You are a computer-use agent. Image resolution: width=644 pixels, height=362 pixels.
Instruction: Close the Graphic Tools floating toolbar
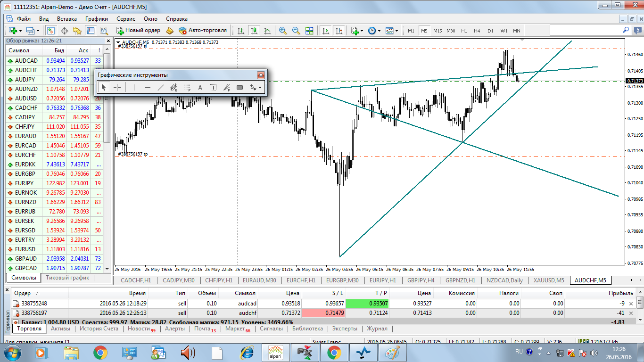tap(260, 75)
